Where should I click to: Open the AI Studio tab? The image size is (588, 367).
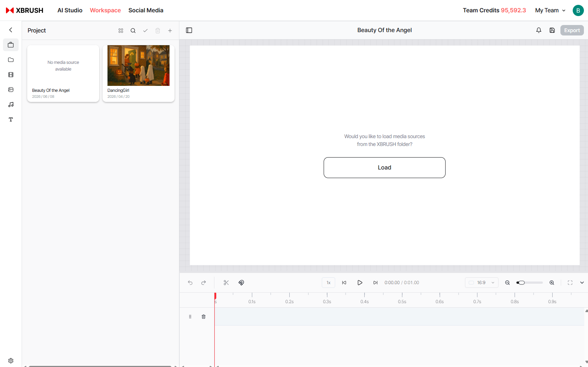[x=70, y=10]
